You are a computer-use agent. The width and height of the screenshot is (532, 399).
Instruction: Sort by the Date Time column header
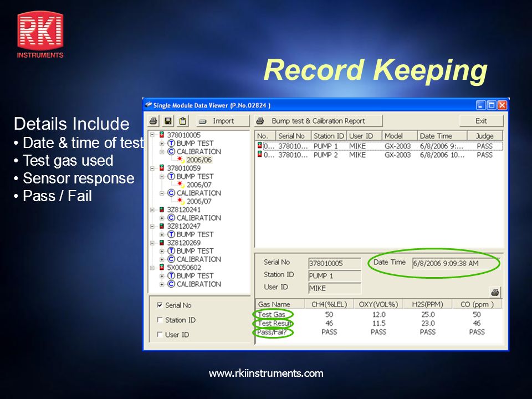(x=442, y=136)
